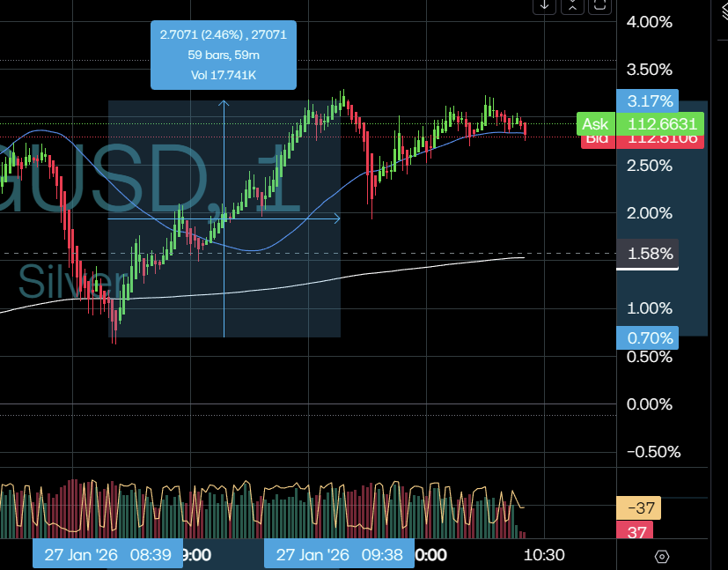
Task: Click the 1.58% crosshair price label
Action: (x=649, y=255)
